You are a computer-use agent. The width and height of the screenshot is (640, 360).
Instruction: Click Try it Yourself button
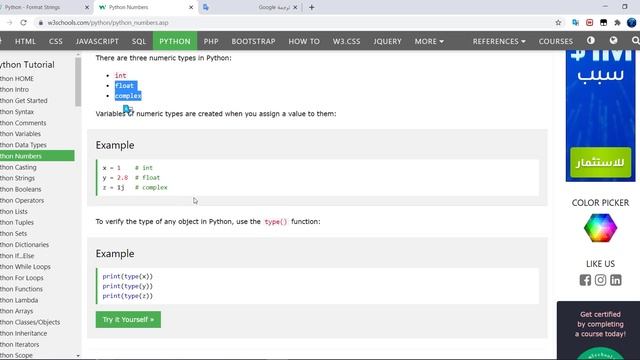[x=128, y=320]
